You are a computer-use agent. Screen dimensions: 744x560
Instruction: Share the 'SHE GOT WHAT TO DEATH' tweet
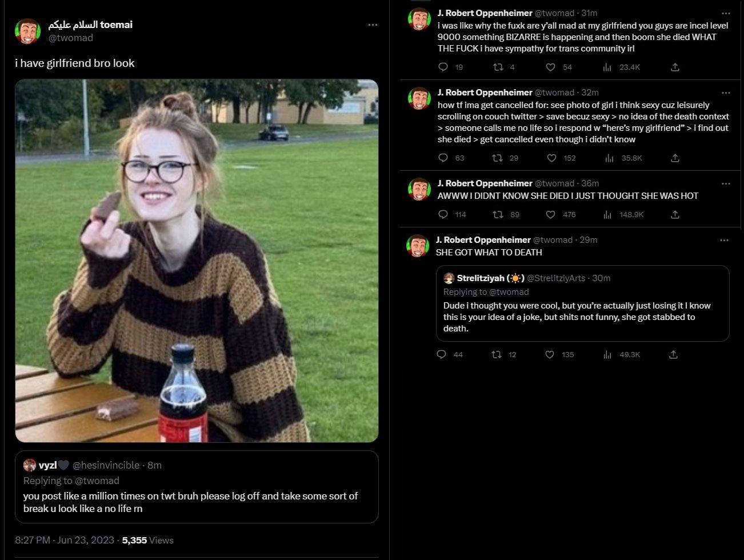(673, 355)
